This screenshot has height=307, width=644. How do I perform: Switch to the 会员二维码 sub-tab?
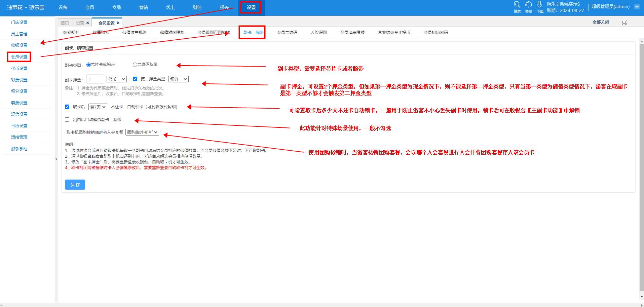click(x=287, y=33)
